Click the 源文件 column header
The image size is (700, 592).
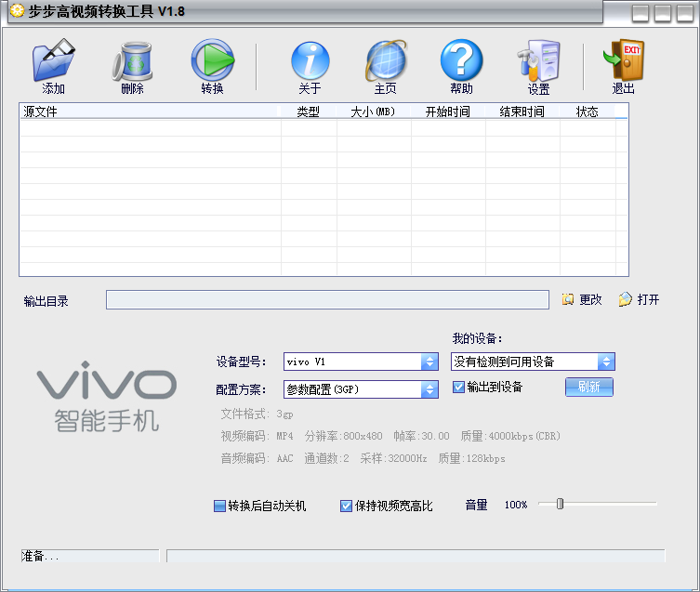click(149, 112)
